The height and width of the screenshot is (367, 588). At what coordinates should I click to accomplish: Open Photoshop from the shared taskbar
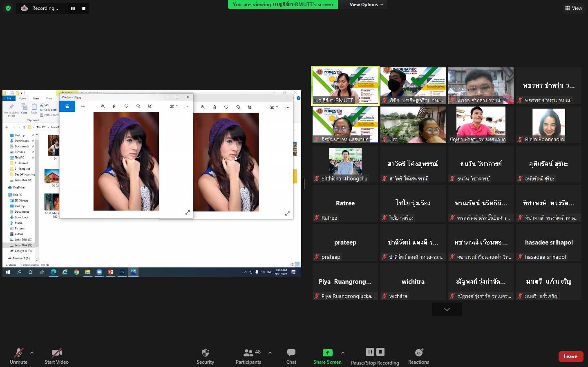[122, 272]
